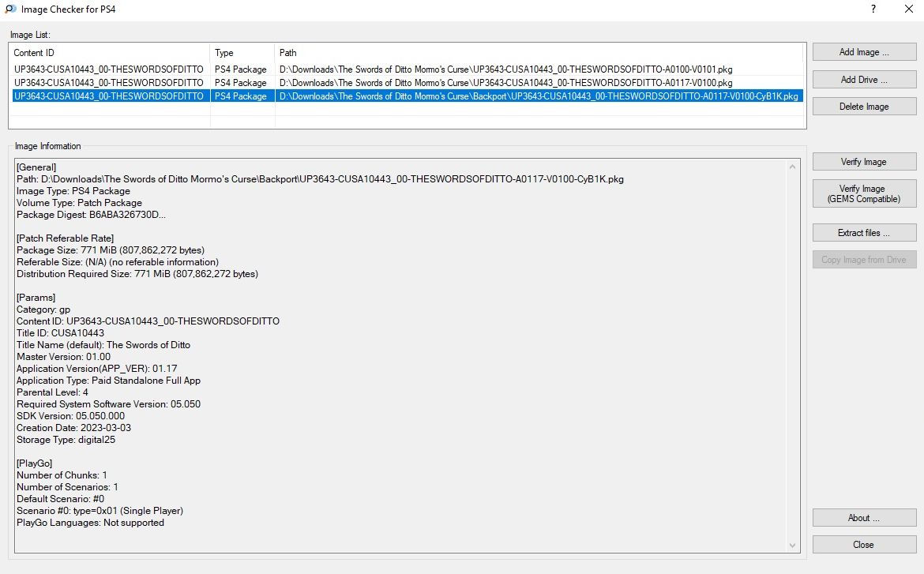924x574 pixels.
Task: Open the About ... dialog
Action: pos(864,518)
